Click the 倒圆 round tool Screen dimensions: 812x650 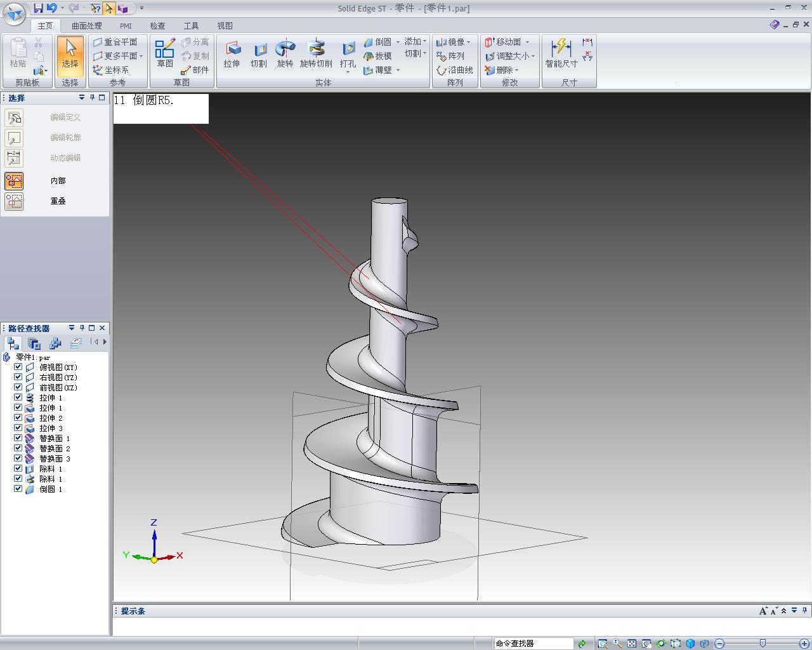coord(378,42)
